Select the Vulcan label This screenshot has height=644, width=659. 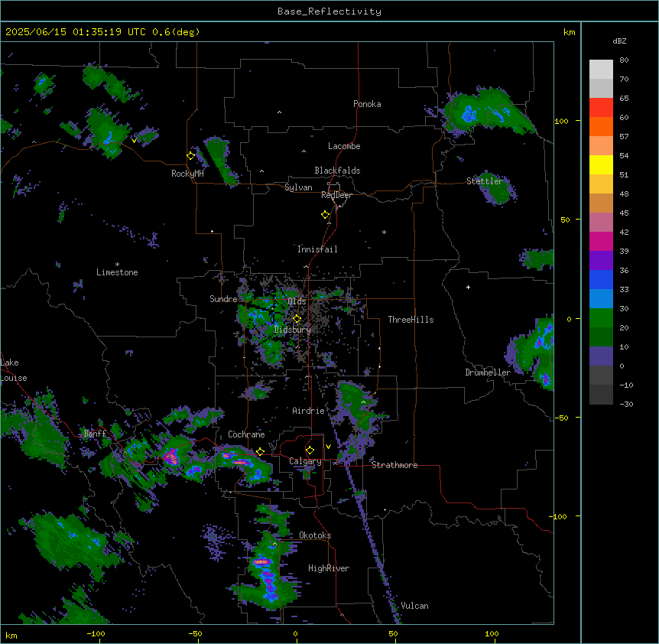[x=414, y=606]
